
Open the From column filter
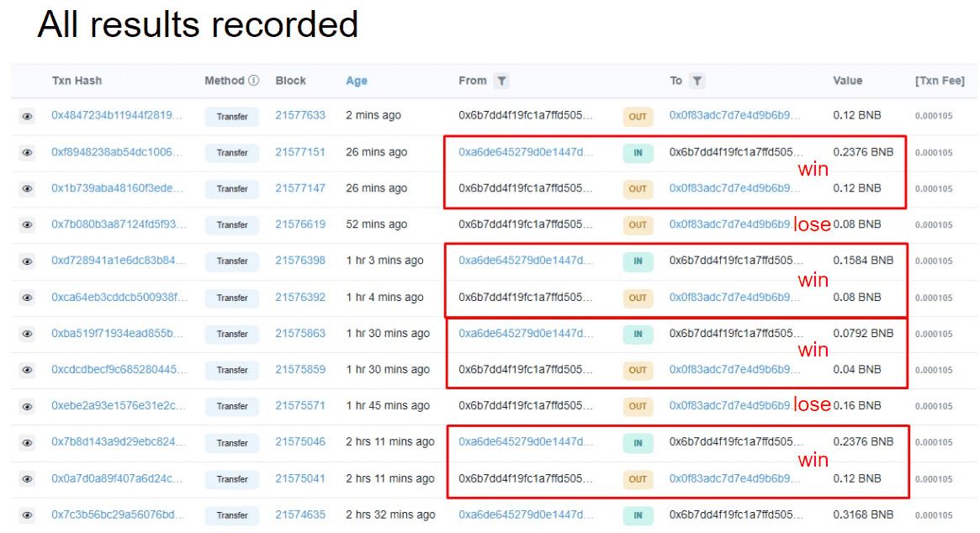pos(501,81)
